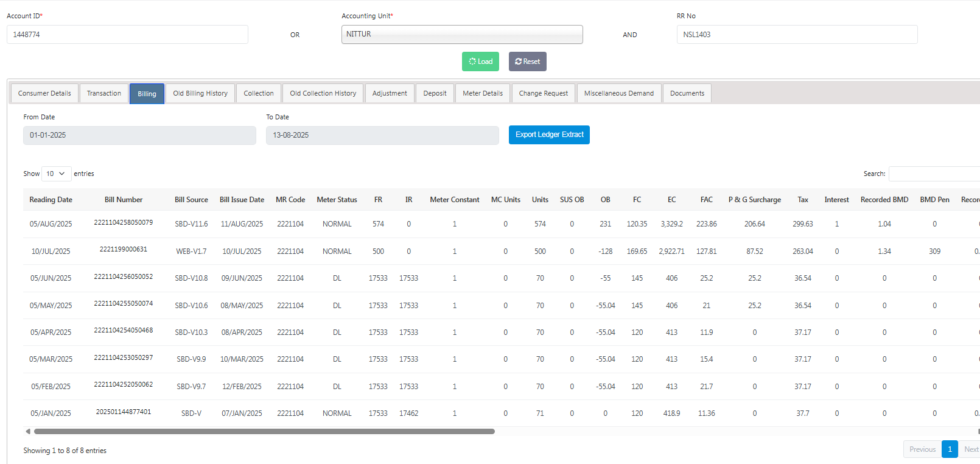Switch to the Transaction tab

point(103,93)
